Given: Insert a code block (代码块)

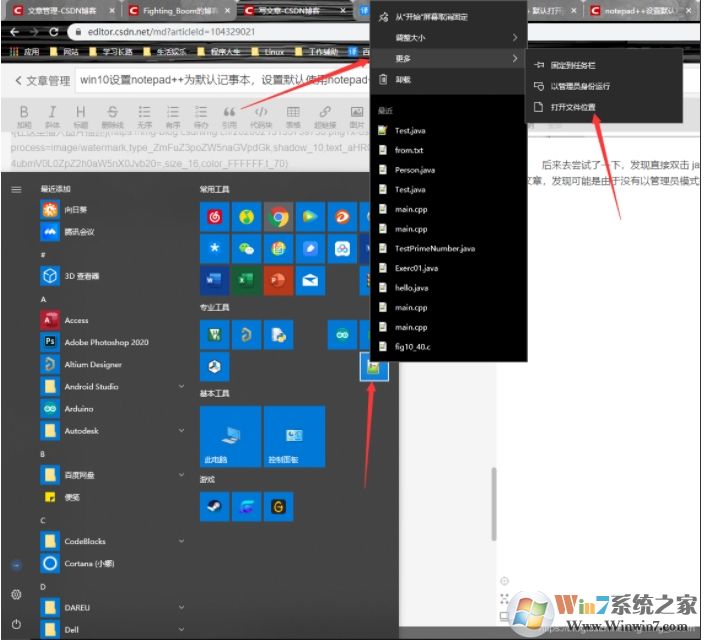Looking at the screenshot, I should pyautogui.click(x=261, y=116).
